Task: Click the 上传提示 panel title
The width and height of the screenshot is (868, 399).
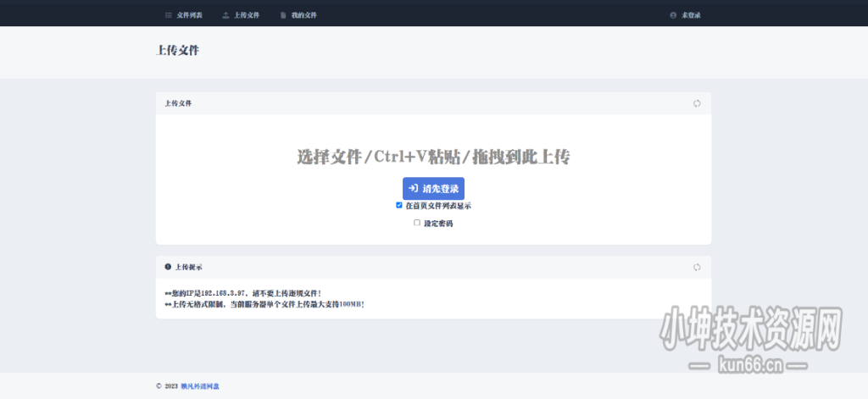Action: click(189, 268)
